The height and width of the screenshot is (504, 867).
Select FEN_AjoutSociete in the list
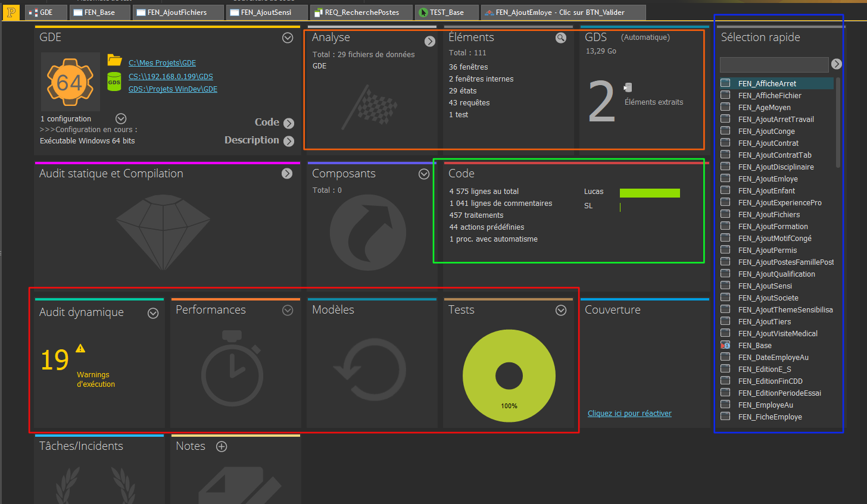pos(776,298)
